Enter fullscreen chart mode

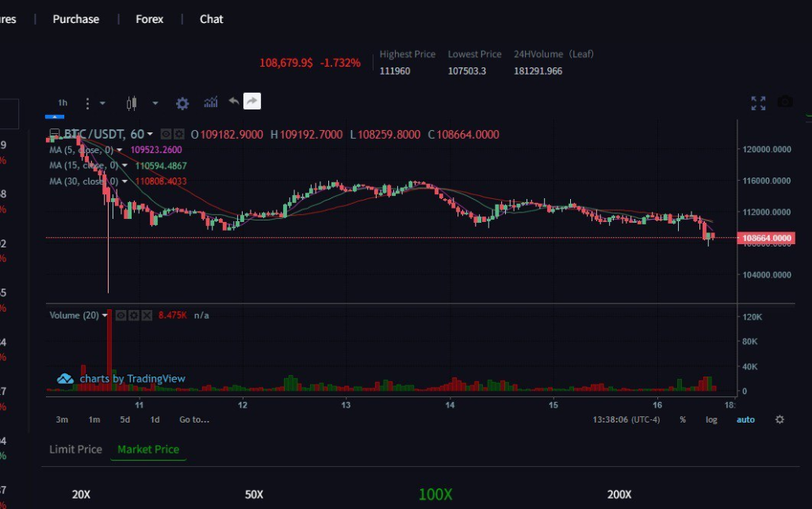click(758, 103)
